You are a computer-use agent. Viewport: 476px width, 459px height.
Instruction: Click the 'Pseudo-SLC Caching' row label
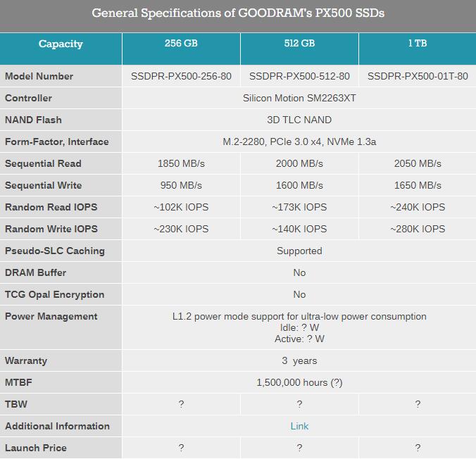(x=55, y=251)
